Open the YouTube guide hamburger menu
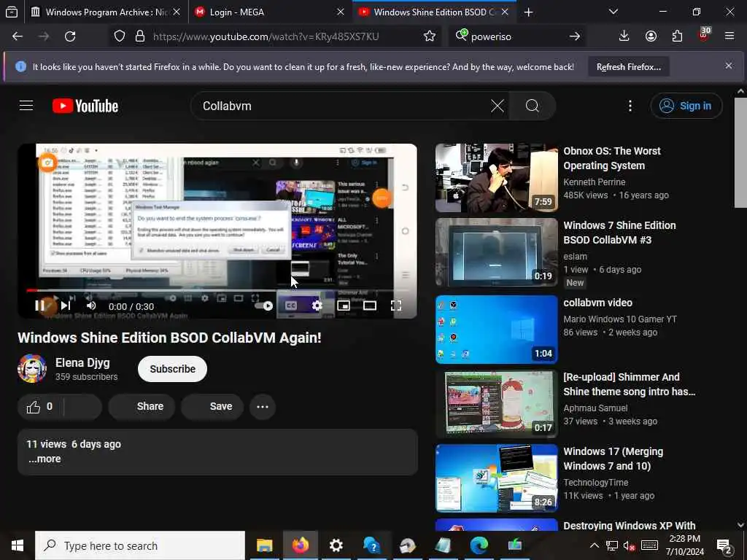Screen dimensions: 747x560 [x=26, y=106]
